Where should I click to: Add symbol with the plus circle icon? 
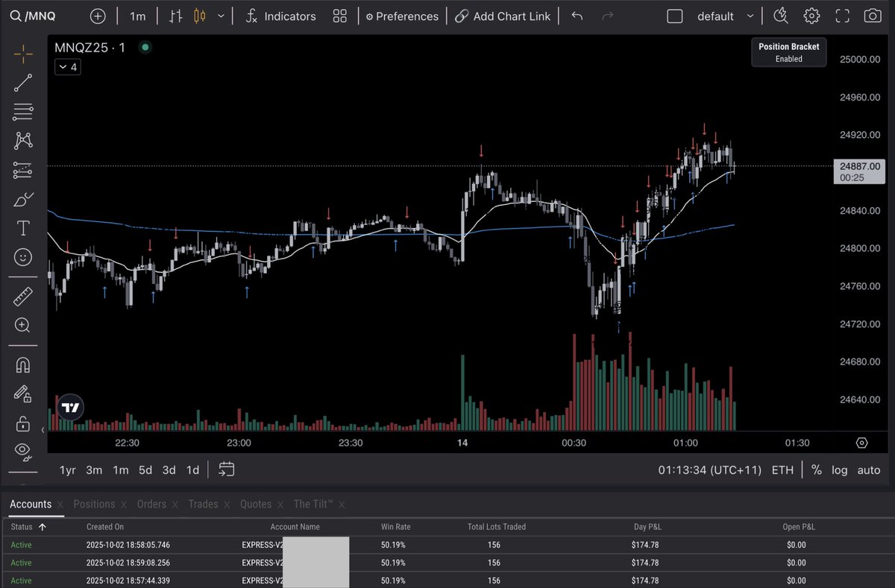pyautogui.click(x=98, y=16)
